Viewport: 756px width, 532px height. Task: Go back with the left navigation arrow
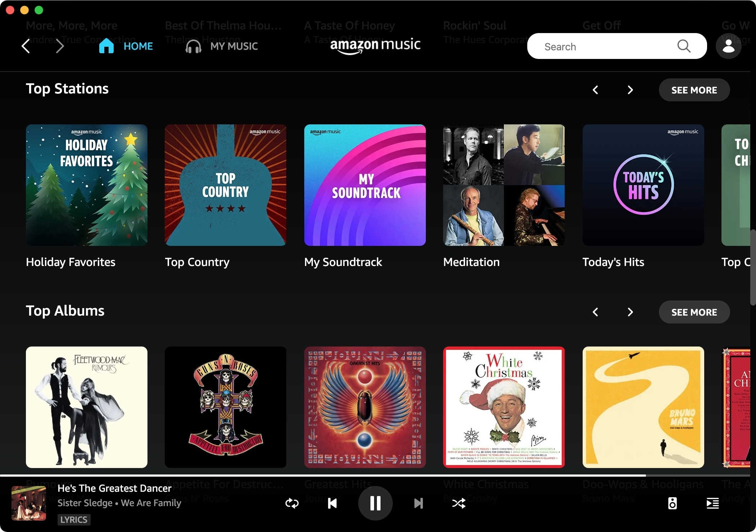tap(26, 46)
